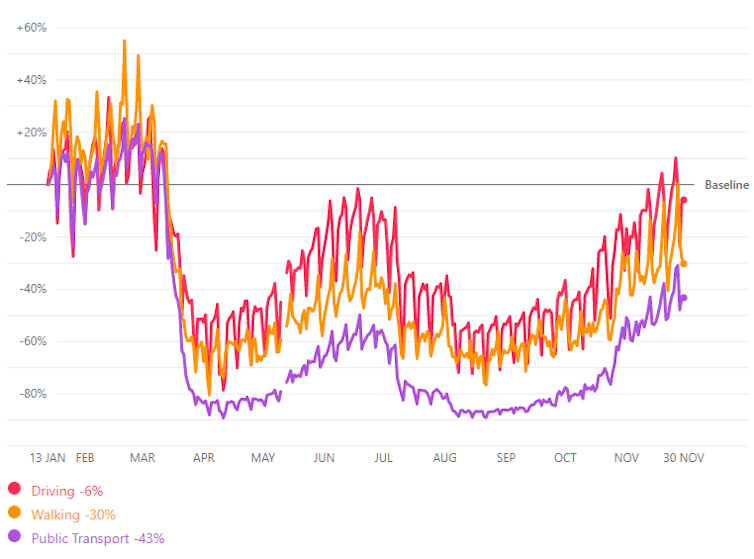
Task: Select the MAY month label on the axis
Action: pos(263,457)
